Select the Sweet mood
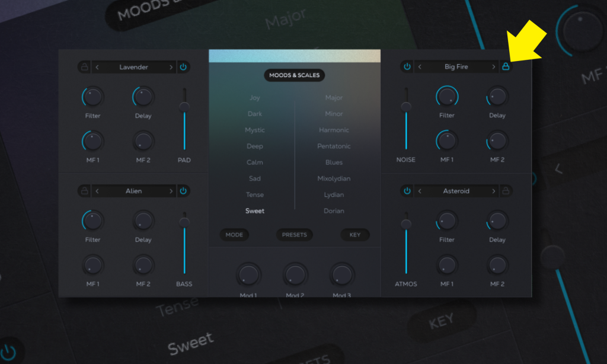This screenshot has height=364, width=607. 255,211
